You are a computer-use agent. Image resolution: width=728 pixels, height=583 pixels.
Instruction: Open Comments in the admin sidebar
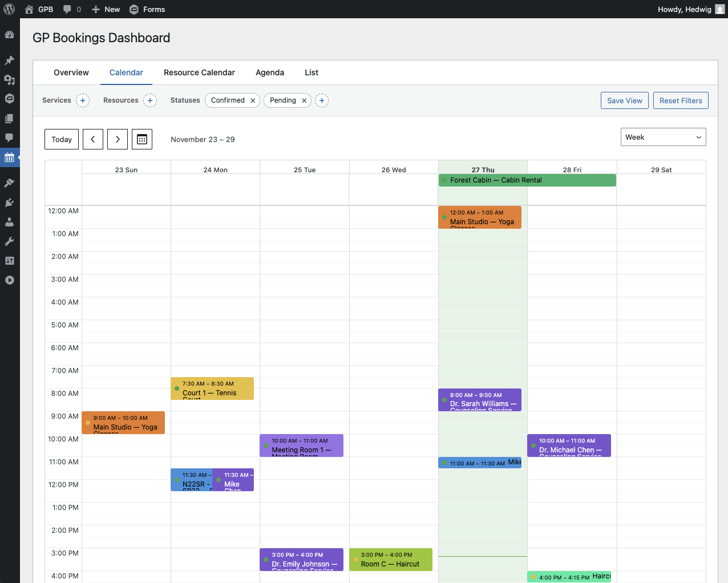(x=10, y=137)
